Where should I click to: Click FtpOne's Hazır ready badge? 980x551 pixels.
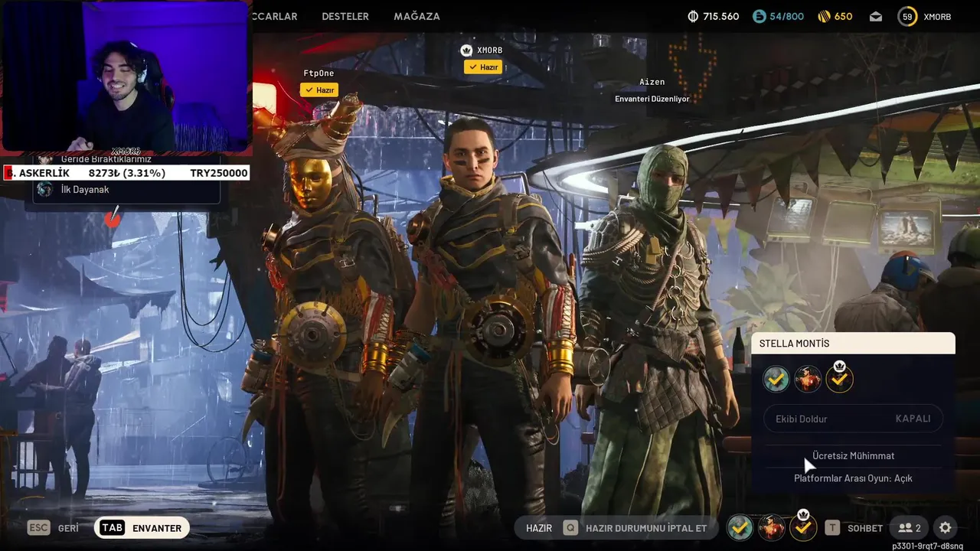319,90
